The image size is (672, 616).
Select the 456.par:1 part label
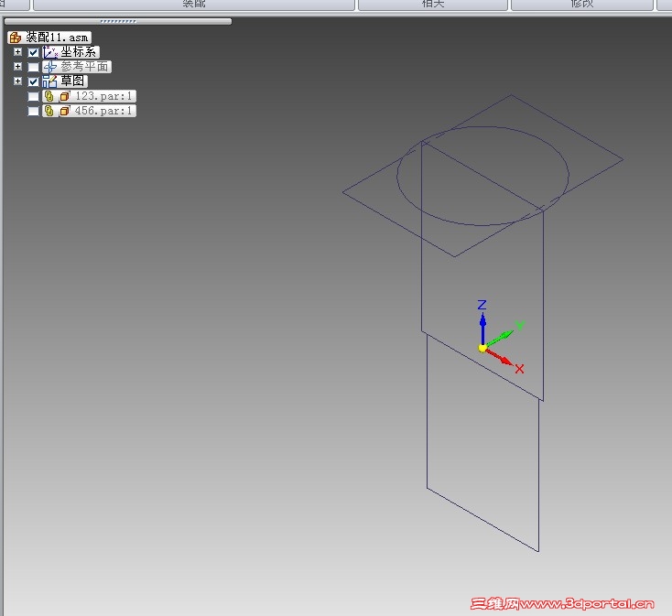click(103, 111)
